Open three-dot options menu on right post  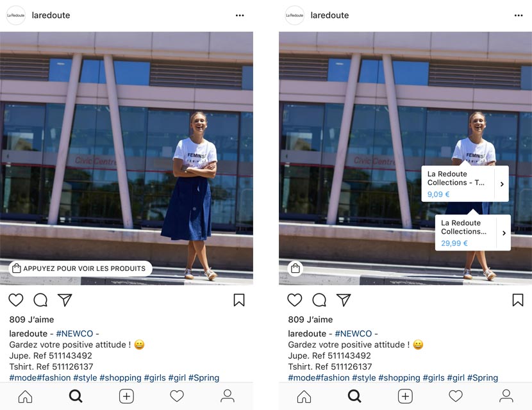(519, 15)
